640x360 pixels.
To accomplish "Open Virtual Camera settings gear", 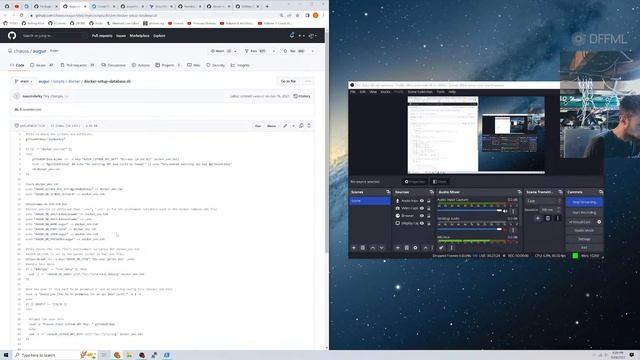I will pyautogui.click(x=599, y=222).
